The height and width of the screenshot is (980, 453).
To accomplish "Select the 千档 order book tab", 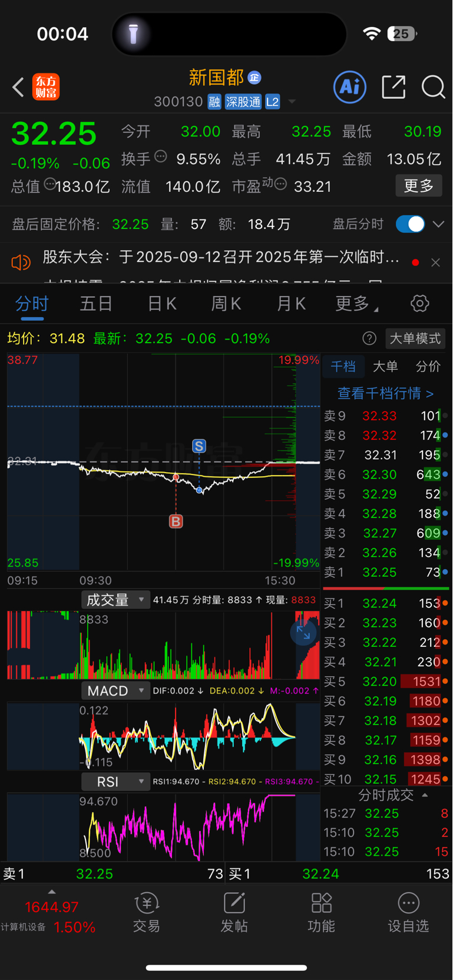I will (x=343, y=367).
